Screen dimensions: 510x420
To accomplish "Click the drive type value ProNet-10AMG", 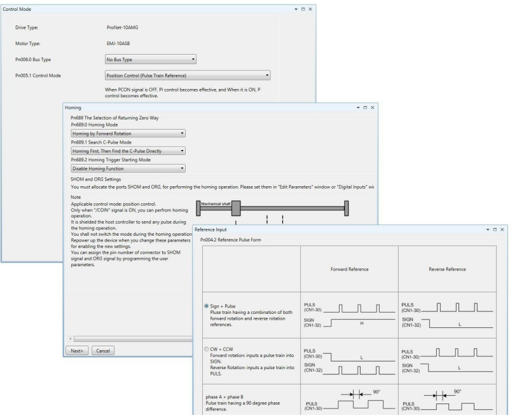I will click(122, 27).
